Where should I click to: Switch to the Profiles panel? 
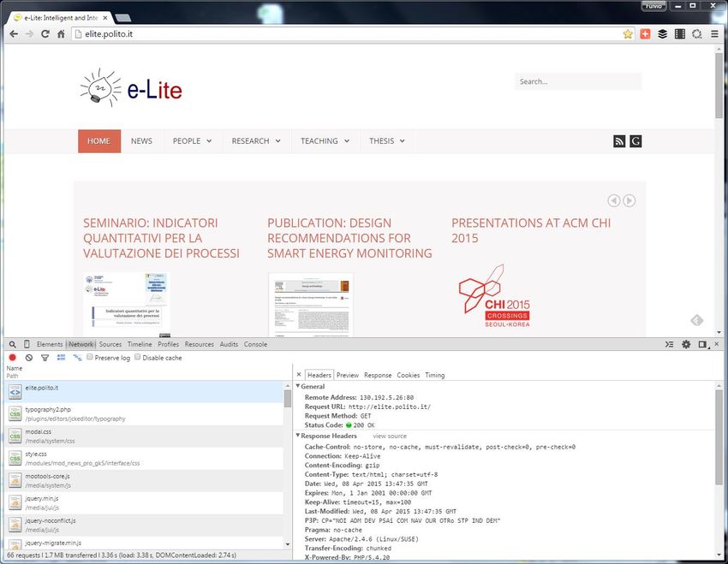[x=168, y=344]
